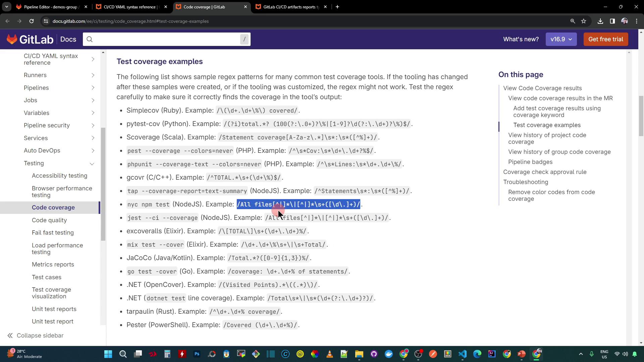Open browser downloads icon
The height and width of the screenshot is (362, 644).
click(600, 21)
